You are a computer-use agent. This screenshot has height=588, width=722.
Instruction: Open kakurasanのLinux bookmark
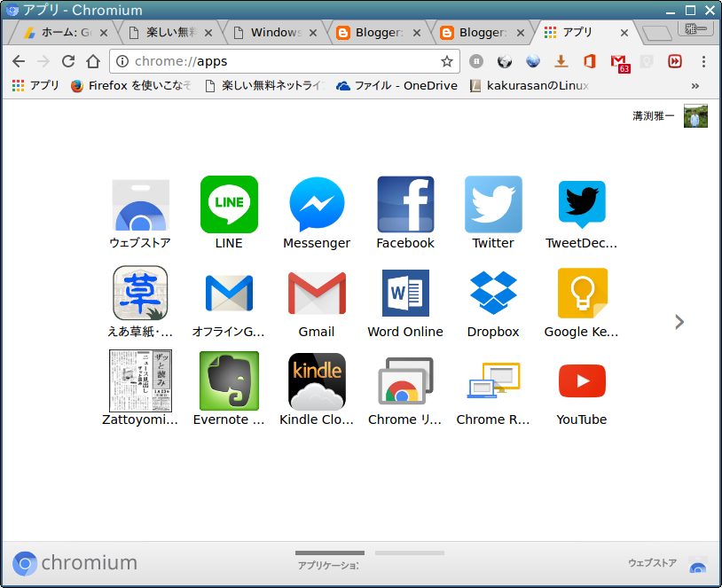click(530, 86)
